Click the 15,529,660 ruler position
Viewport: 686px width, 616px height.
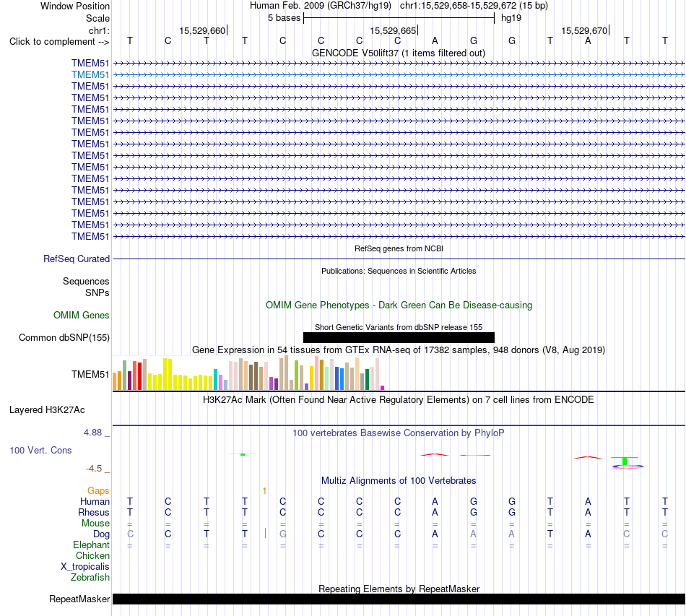(x=202, y=30)
